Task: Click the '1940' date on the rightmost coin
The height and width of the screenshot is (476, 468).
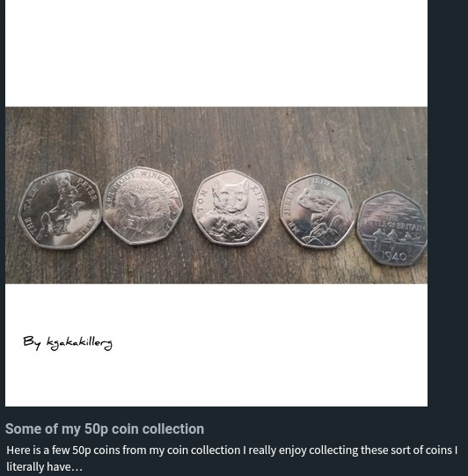Action: click(x=393, y=257)
